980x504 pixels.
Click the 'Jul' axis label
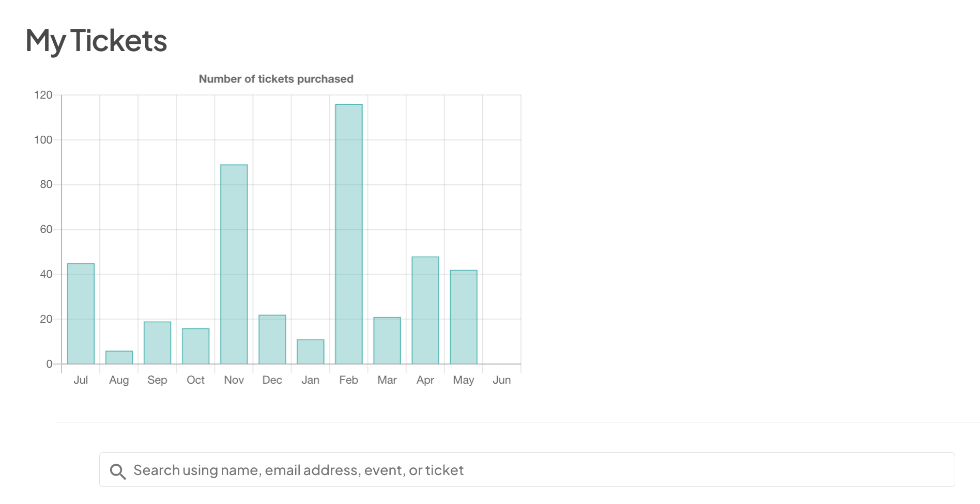(81, 380)
